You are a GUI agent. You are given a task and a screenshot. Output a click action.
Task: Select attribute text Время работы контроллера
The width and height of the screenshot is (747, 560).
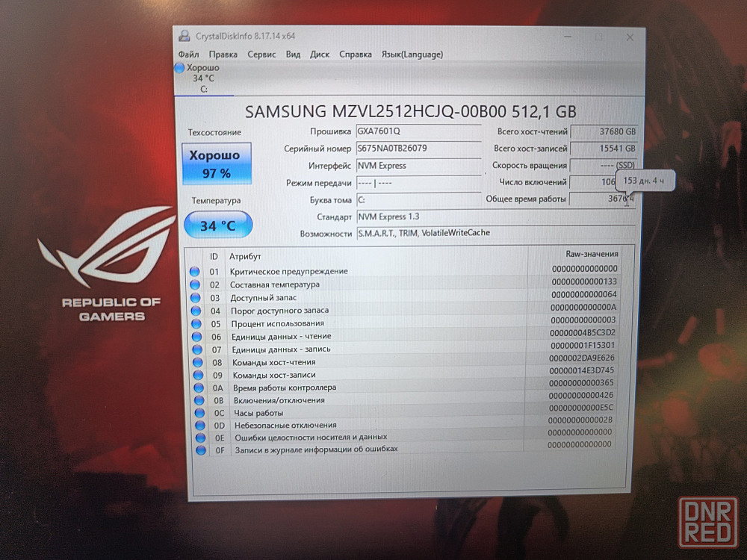[x=285, y=388]
